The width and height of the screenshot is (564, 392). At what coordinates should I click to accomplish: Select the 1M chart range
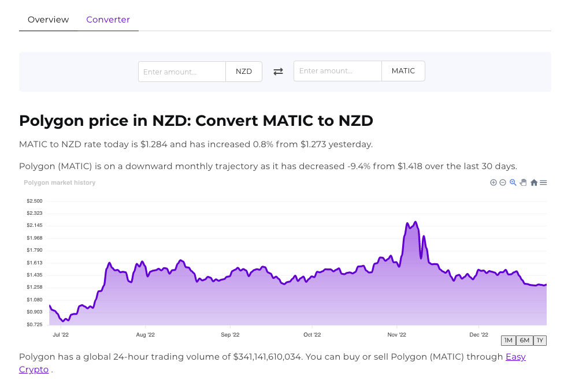pos(509,340)
